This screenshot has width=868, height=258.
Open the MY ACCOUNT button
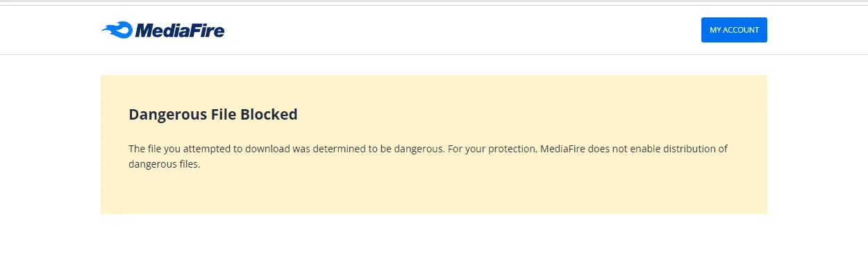click(734, 30)
